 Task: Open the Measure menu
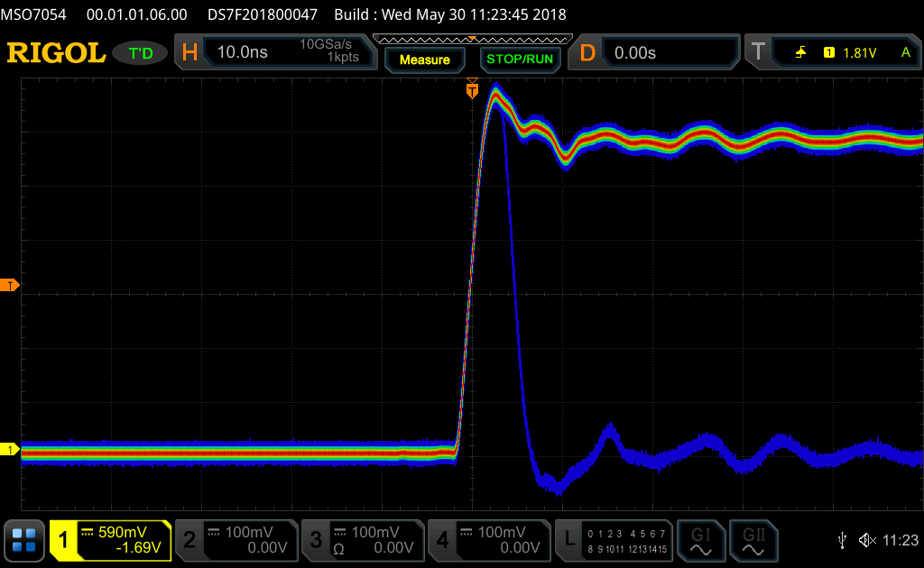[424, 60]
